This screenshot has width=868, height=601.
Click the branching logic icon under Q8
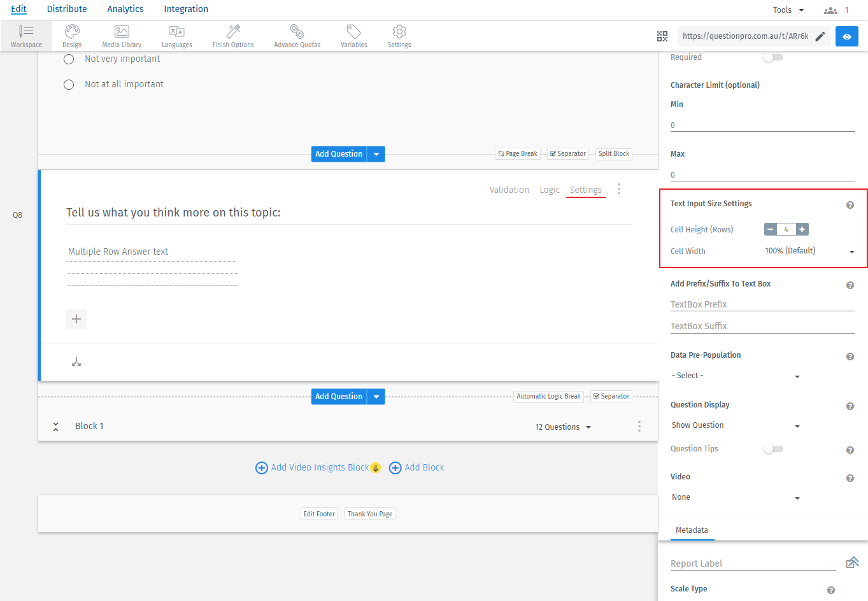click(76, 362)
